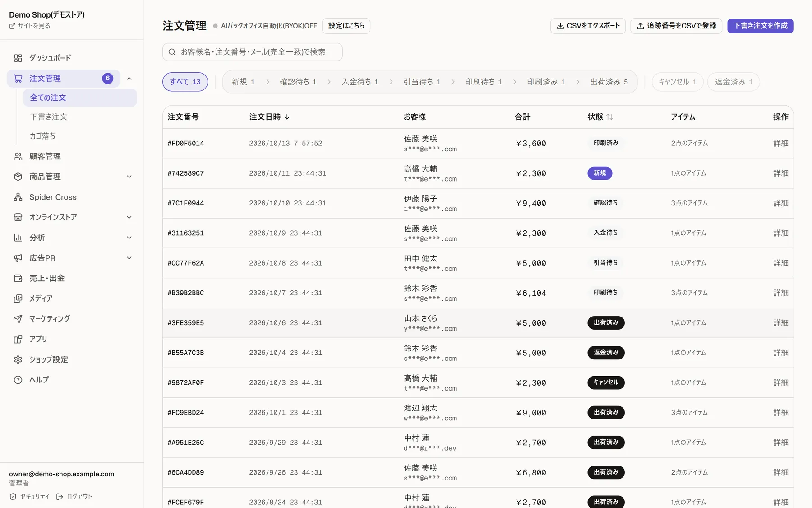Click the Spider Cross network icon

click(x=18, y=197)
